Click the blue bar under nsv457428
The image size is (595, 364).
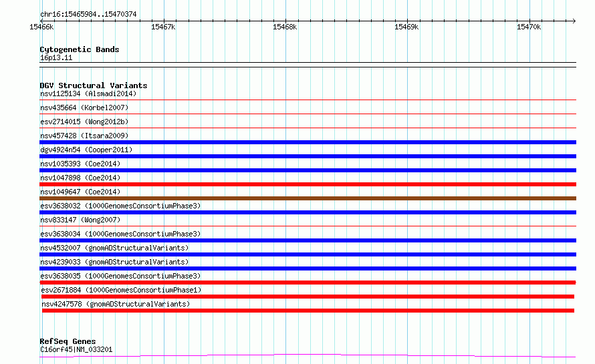pos(308,142)
